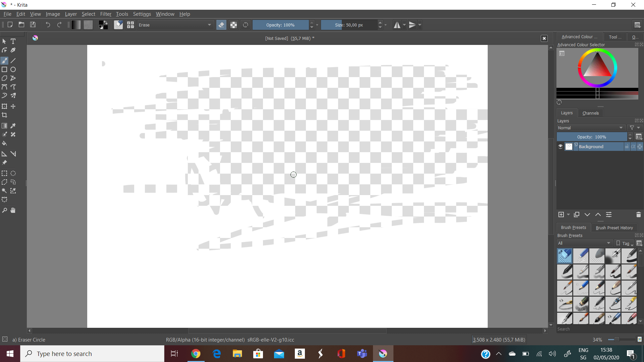Select the Fill bucket tool
644x362 pixels.
(4, 143)
